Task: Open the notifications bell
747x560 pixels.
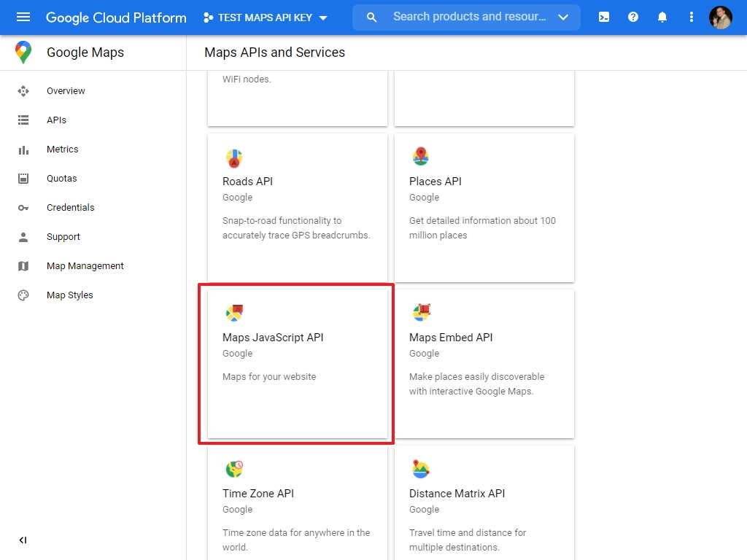Action: [x=662, y=17]
